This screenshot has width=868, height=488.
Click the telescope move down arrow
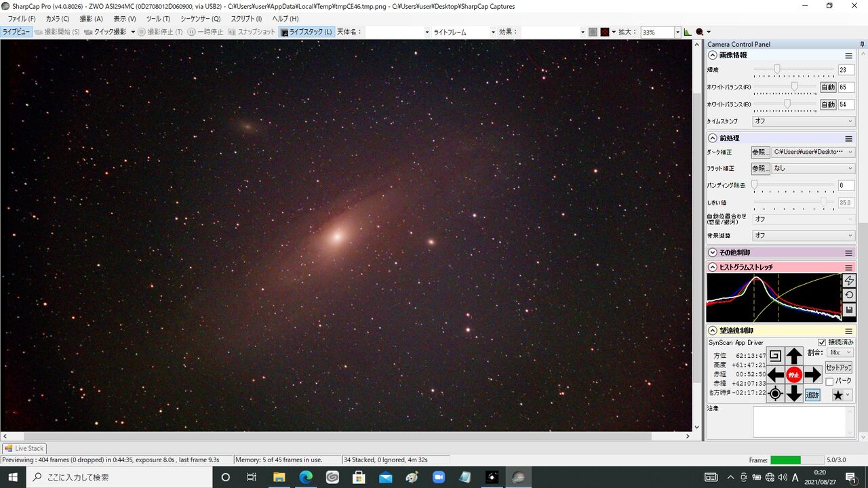click(794, 393)
